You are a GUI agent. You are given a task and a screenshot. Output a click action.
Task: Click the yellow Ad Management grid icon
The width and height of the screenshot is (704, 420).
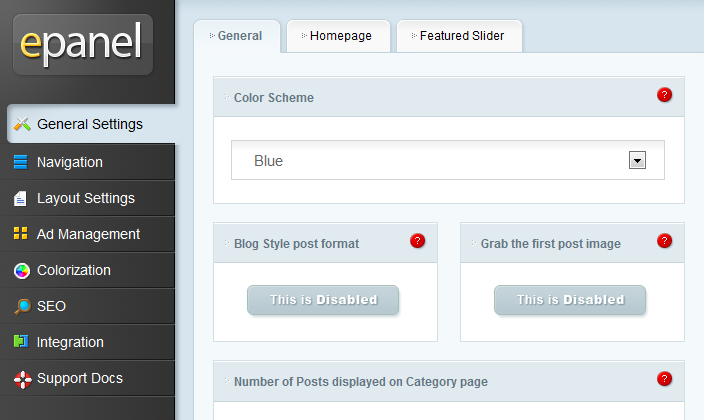point(21,234)
